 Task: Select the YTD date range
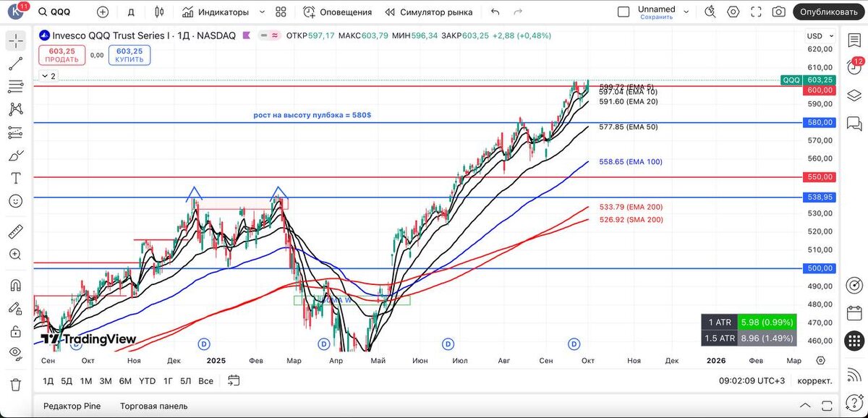(x=148, y=380)
